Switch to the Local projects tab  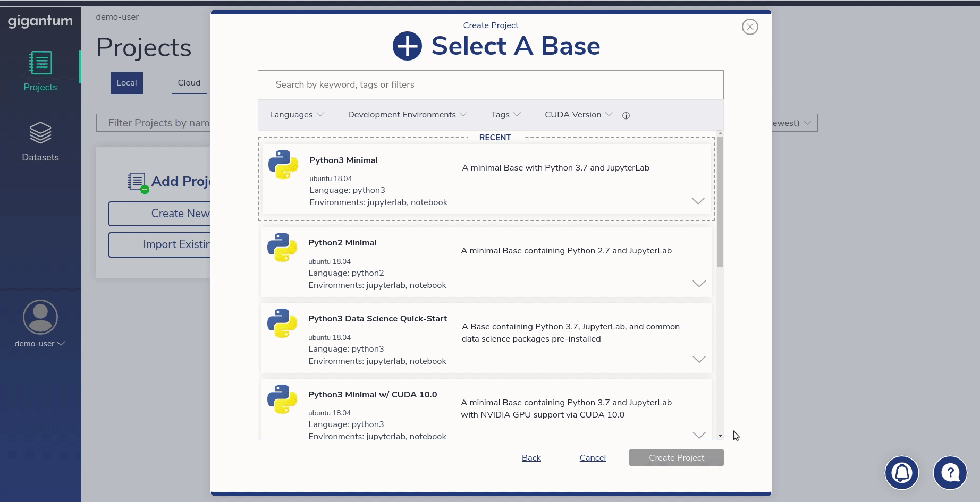(x=126, y=83)
